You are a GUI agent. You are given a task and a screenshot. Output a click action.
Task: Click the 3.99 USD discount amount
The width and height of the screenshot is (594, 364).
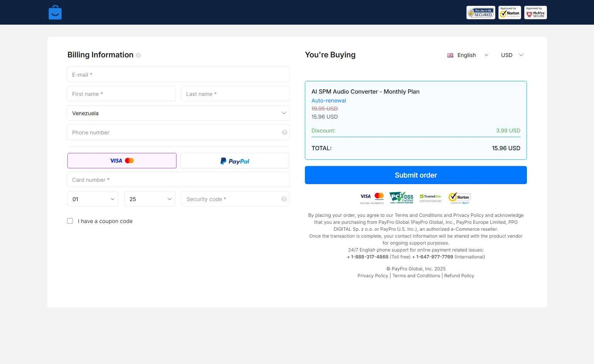click(x=508, y=131)
